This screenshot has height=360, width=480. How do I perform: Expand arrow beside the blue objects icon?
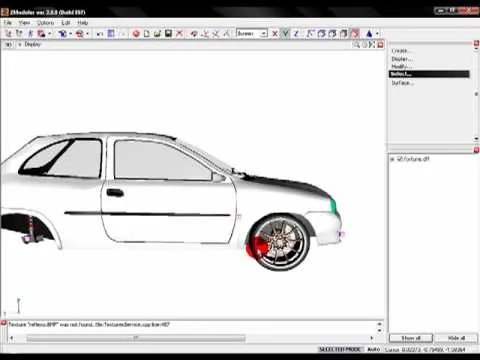(70, 34)
